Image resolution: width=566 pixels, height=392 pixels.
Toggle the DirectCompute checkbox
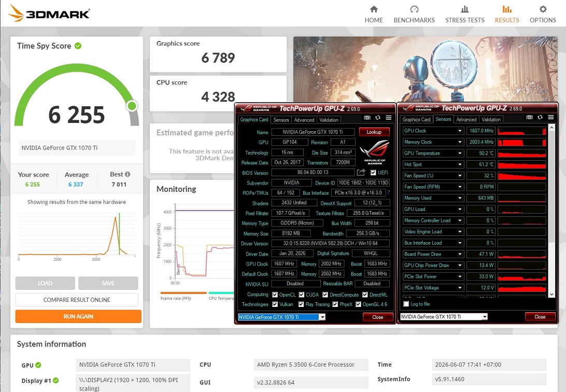tap(325, 295)
